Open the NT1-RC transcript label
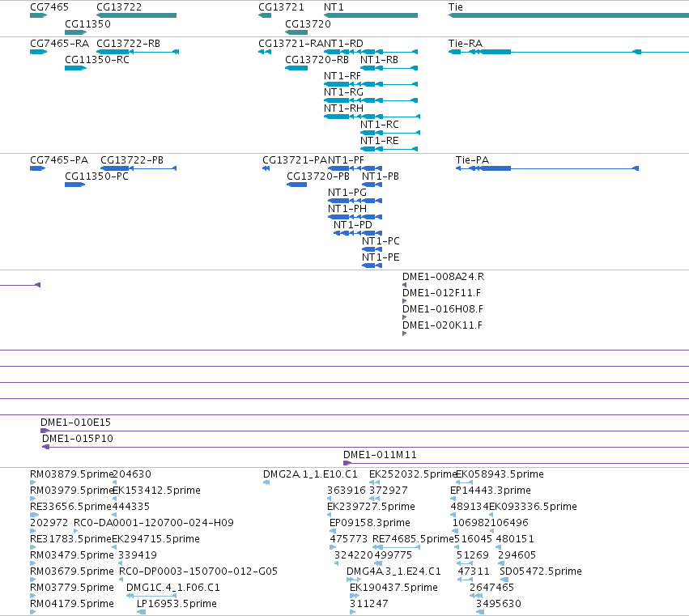This screenshot has width=689, height=616. pyautogui.click(x=380, y=125)
